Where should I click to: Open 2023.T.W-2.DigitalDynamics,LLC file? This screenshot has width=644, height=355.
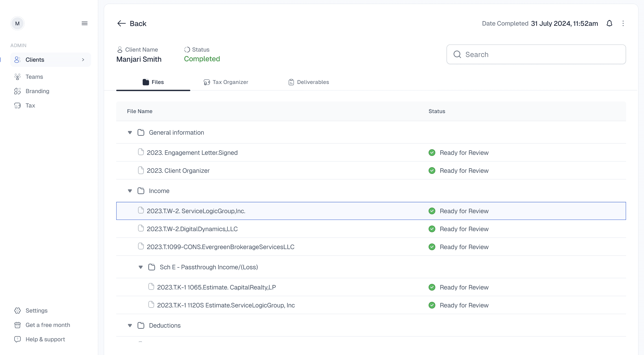tap(192, 229)
